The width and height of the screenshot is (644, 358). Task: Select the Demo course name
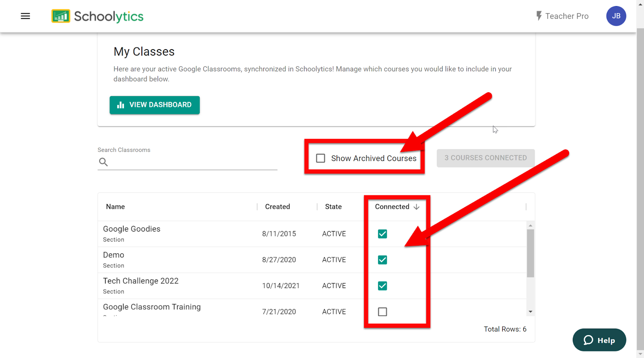tap(114, 255)
